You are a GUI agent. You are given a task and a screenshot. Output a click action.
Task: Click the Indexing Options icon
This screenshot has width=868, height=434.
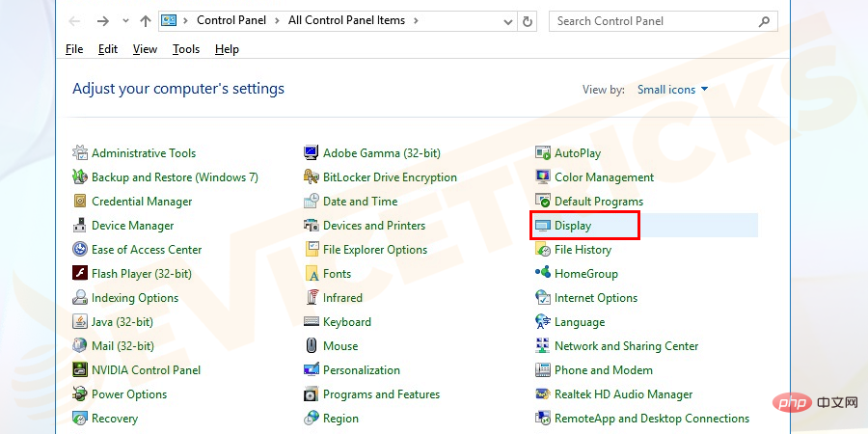click(x=80, y=298)
